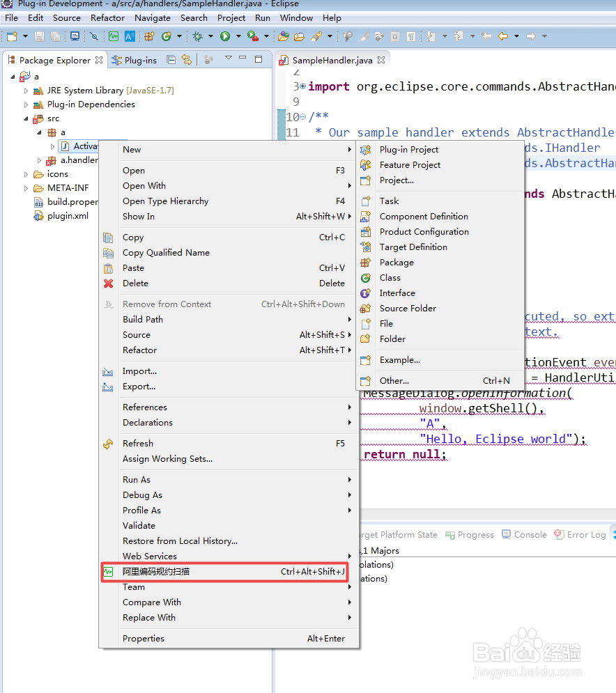Open the Window menu in menu bar
The width and height of the screenshot is (616, 693).
(x=296, y=17)
